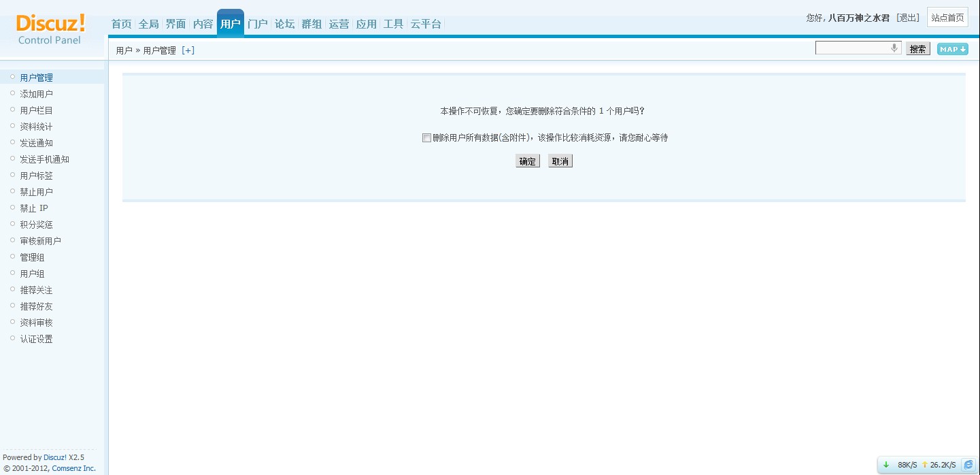This screenshot has width=980, height=475.
Task: Click the network speed widget icon
Action: click(968, 465)
